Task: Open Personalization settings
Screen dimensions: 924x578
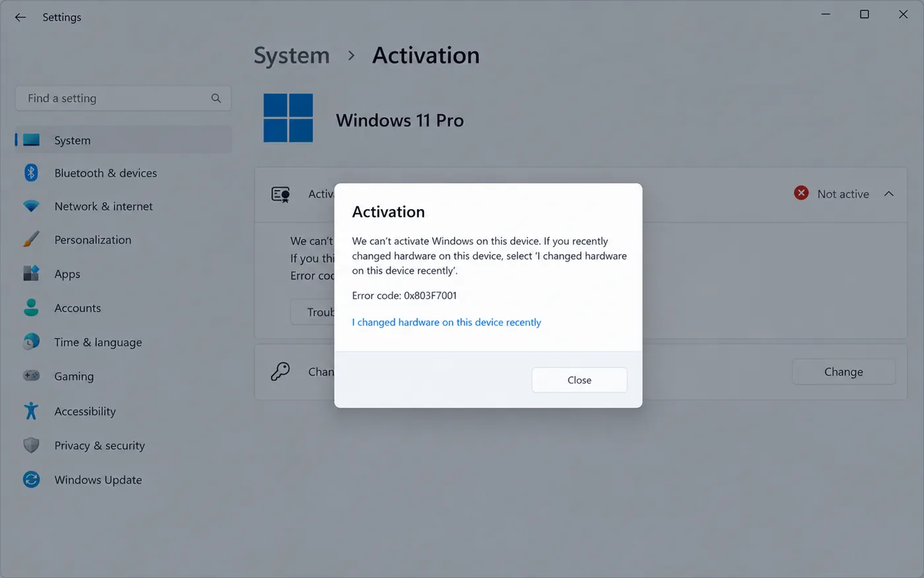Action: [x=123, y=240]
